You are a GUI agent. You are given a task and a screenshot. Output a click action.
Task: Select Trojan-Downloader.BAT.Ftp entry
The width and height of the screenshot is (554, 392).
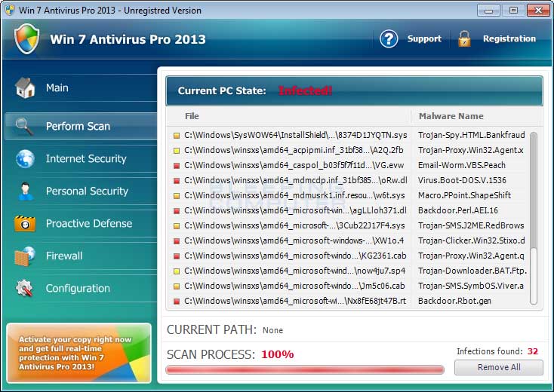(x=472, y=271)
